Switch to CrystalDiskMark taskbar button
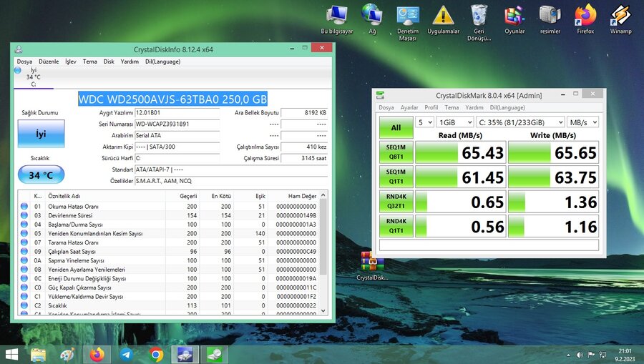644x364 pixels. point(215,354)
